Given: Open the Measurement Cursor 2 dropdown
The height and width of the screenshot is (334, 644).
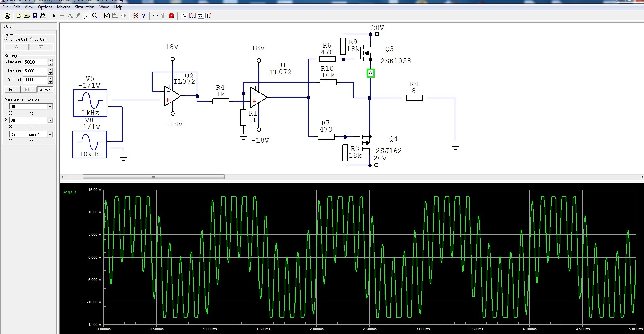Looking at the screenshot, I should pyautogui.click(x=50, y=120).
